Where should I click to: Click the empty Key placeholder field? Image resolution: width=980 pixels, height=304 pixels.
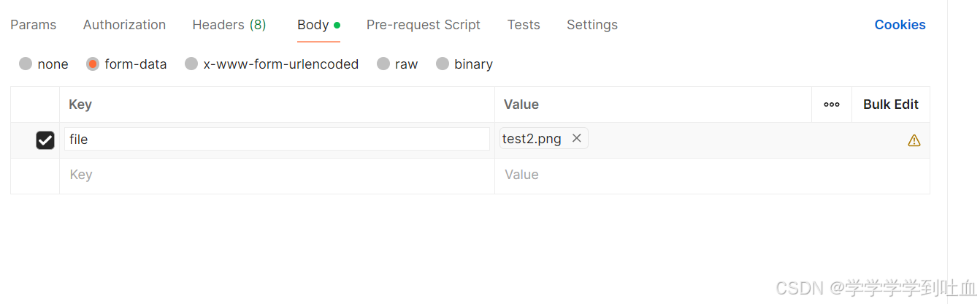click(x=276, y=175)
